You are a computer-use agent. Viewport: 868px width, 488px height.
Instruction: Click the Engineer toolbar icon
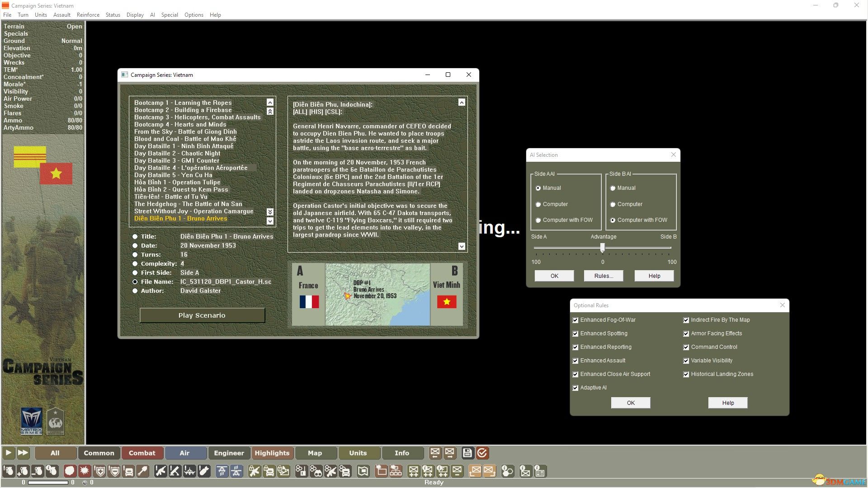228,453
